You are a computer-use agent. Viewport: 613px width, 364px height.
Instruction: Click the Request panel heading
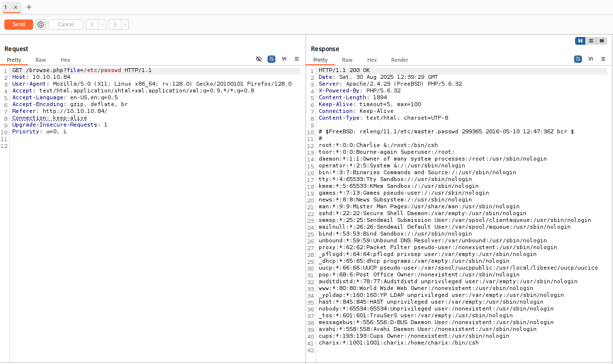pyautogui.click(x=17, y=49)
